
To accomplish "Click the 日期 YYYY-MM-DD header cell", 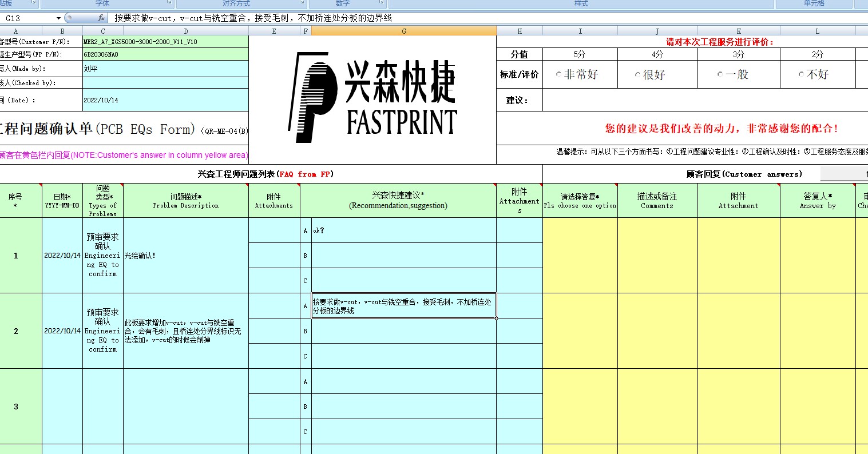I will tap(62, 201).
